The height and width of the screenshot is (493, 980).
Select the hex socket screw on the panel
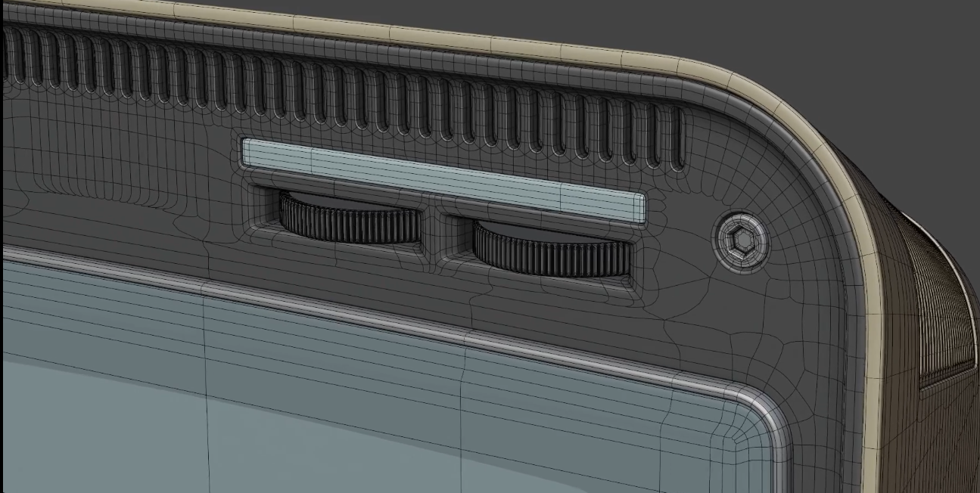(x=742, y=241)
